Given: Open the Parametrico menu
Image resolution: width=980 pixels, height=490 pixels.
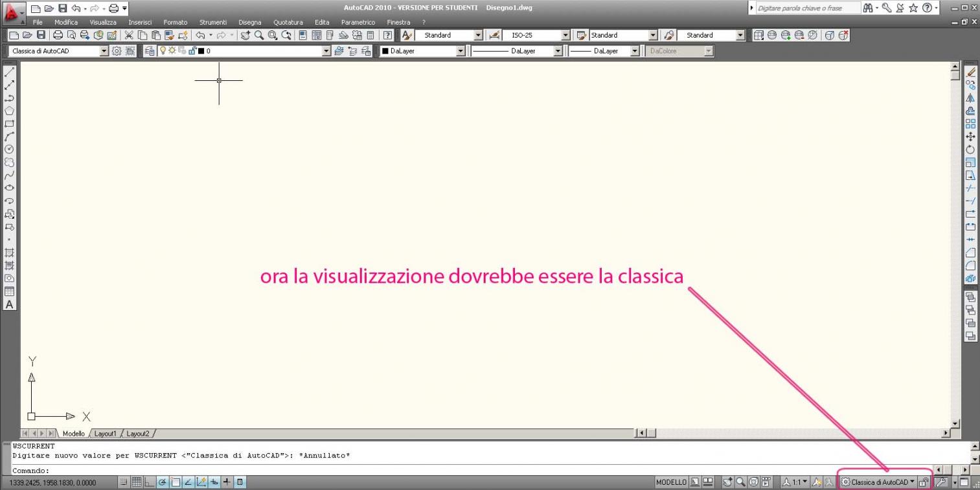Looking at the screenshot, I should point(358,23).
